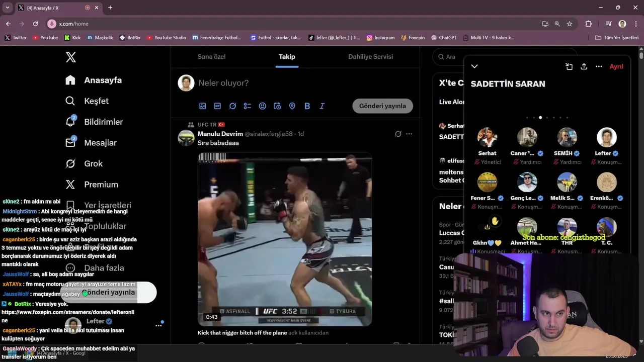This screenshot has height=362, width=644.
Task: Open the browser zoom magnifier icon
Action: pyautogui.click(x=557, y=24)
